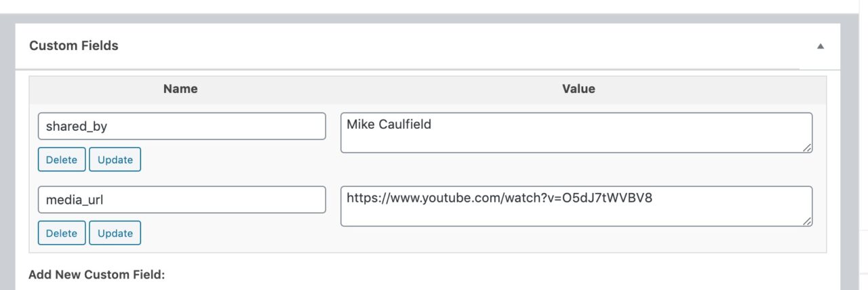Grab resize handle of YouTube URL textarea

[807, 221]
